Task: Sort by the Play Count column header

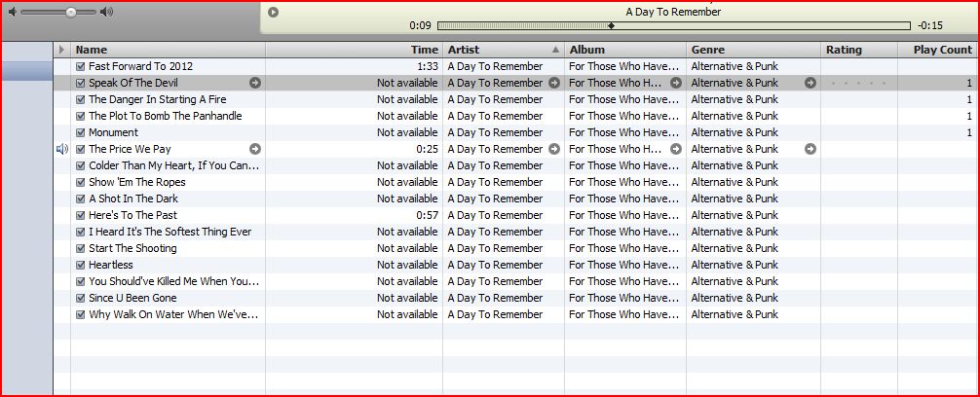Action: (939, 50)
